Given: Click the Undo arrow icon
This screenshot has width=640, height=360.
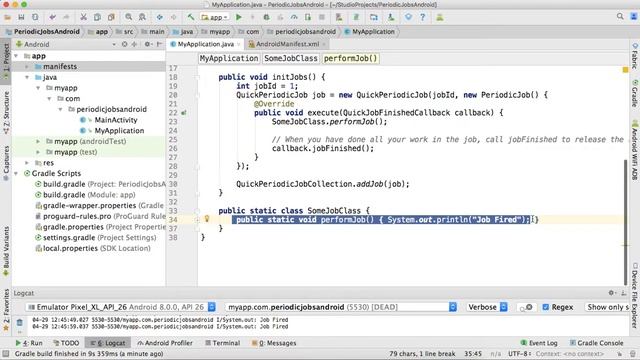Looking at the screenshot, I should pos(52,17).
